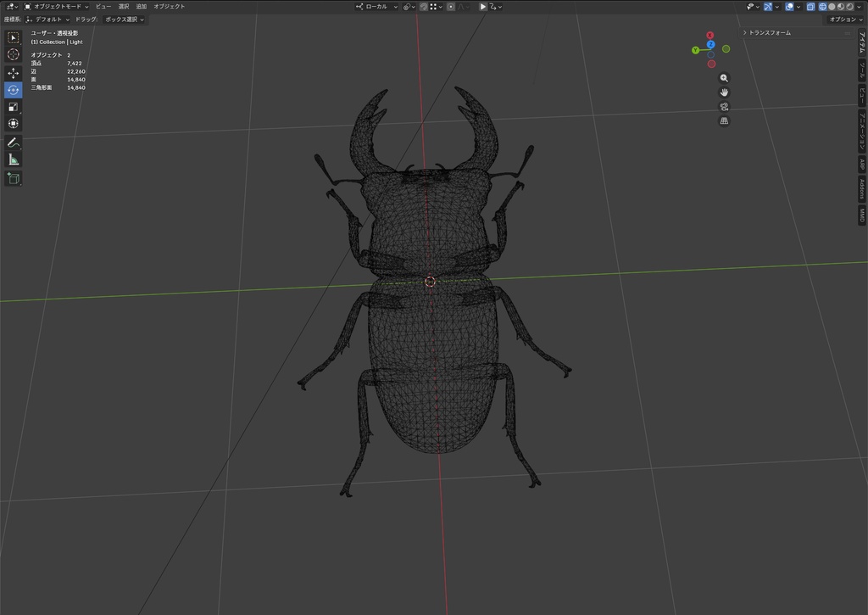Select the Measure ruler tool

coord(14,159)
